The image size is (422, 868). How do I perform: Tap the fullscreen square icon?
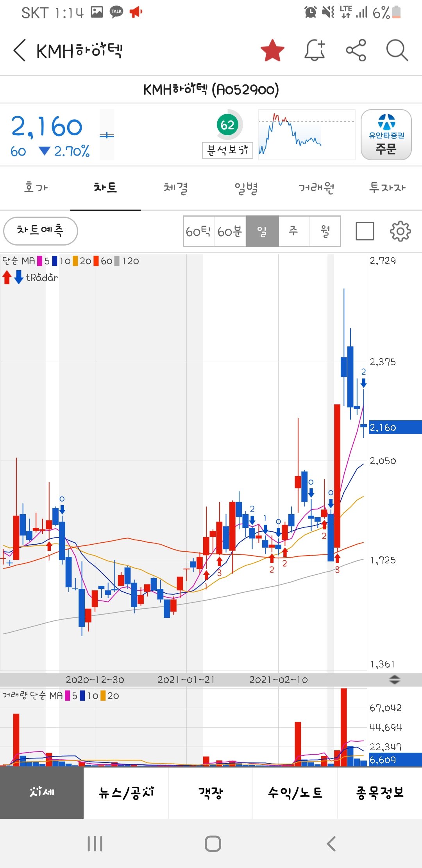pyautogui.click(x=365, y=231)
